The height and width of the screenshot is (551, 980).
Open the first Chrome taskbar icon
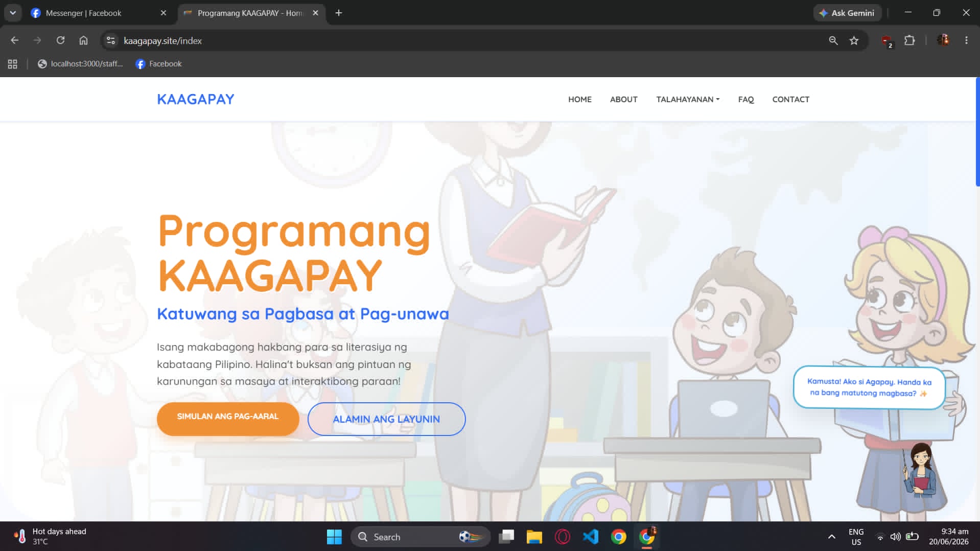pos(618,537)
